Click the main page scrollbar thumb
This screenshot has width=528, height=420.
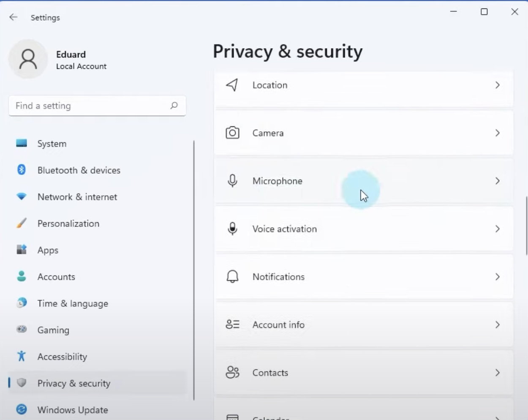[x=526, y=226]
